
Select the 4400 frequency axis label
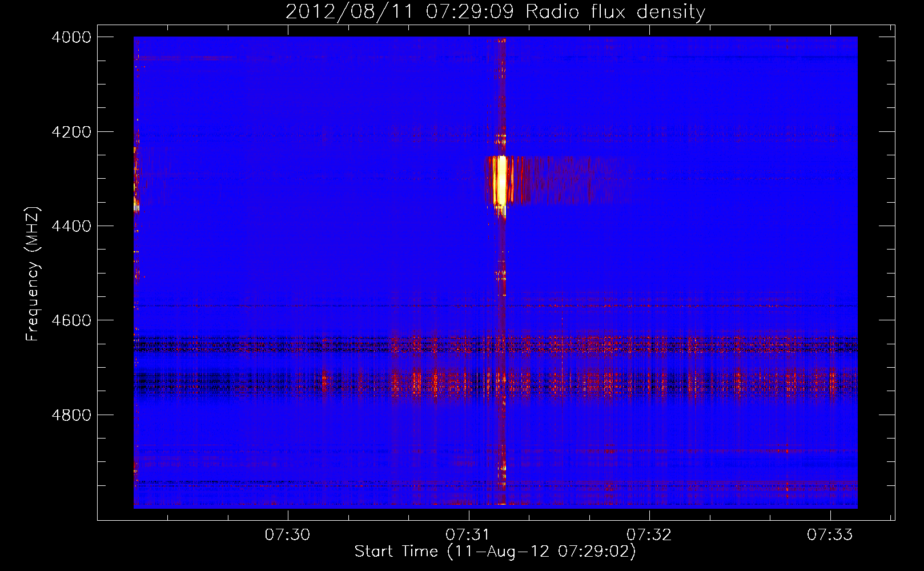[x=71, y=226]
